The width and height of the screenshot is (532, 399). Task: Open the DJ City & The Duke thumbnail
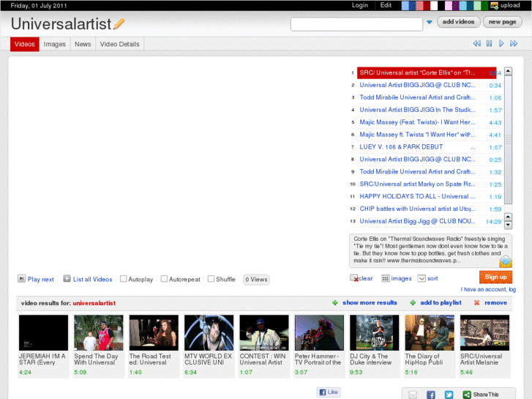[374, 332]
